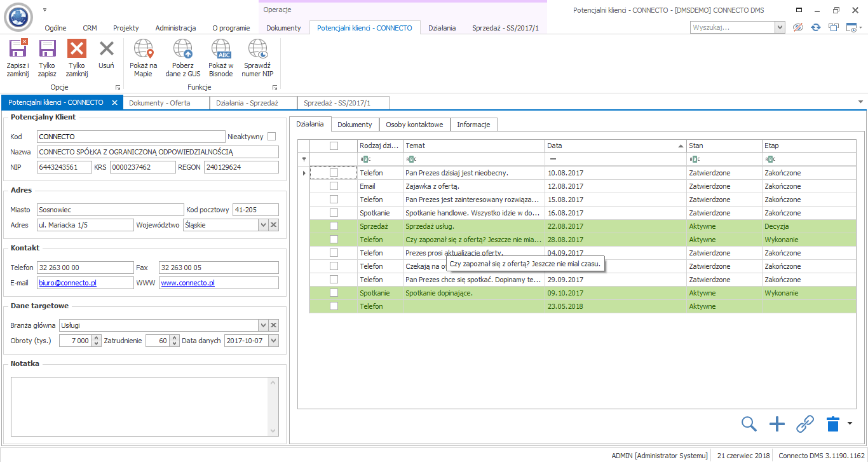Image resolution: width=868 pixels, height=462 pixels.
Task: Open the Branża główna dropdown
Action: 263,325
